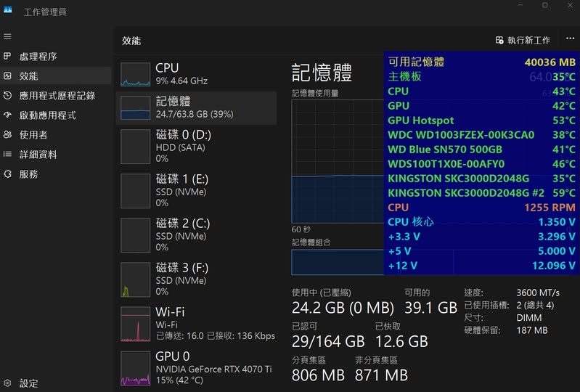Screen dimensions: 580x392
Task: Click the 啟動應用程式 startup icon
Action: click(x=7, y=115)
